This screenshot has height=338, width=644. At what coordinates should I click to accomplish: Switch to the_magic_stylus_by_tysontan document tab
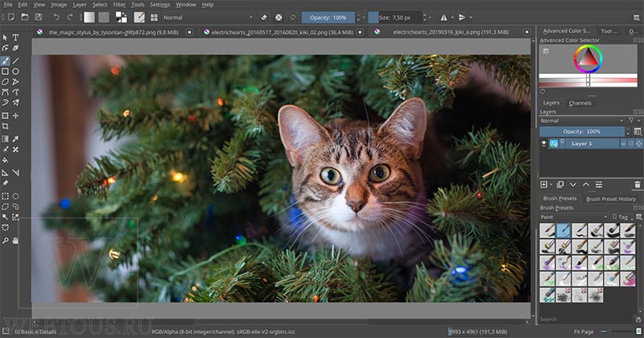tap(114, 32)
